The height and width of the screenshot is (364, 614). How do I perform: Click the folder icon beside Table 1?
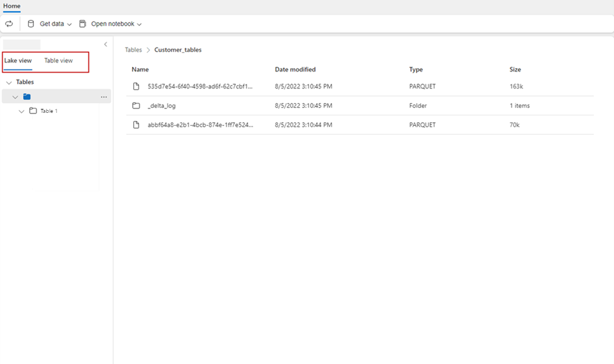[33, 111]
